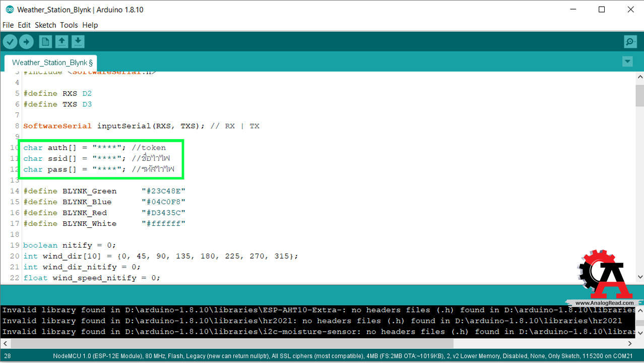The height and width of the screenshot is (363, 644).
Task: Click the BLYNK_Green define line
Action: (x=104, y=191)
